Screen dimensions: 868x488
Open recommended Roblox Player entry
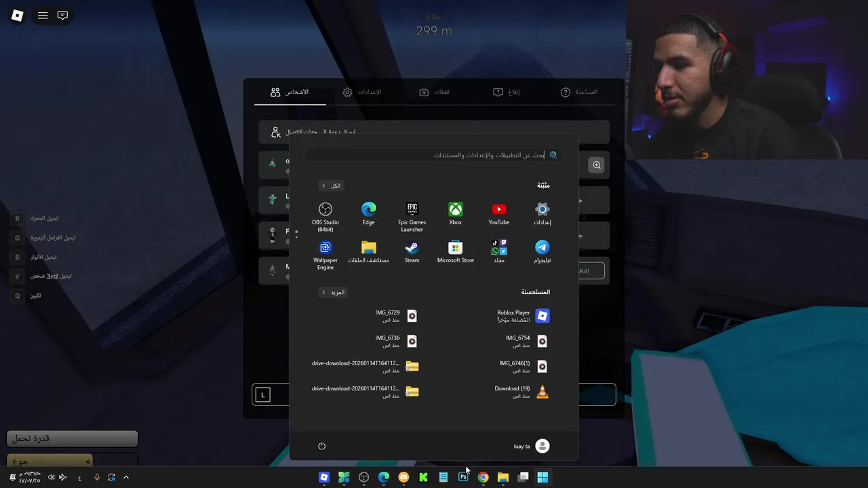[x=522, y=316]
